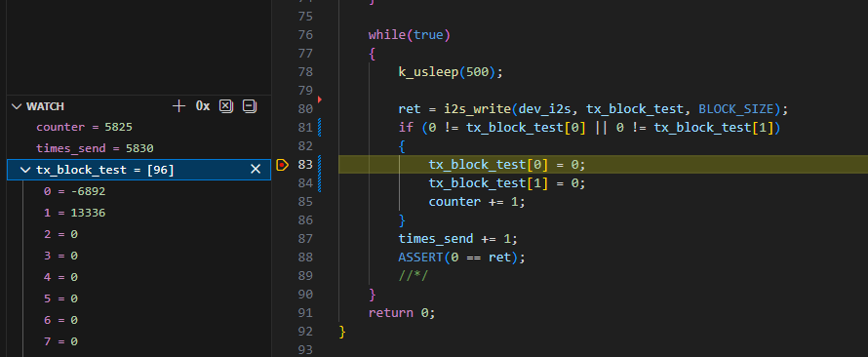The height and width of the screenshot is (357, 868).
Task: Remove all watch expressions
Action: [x=226, y=106]
